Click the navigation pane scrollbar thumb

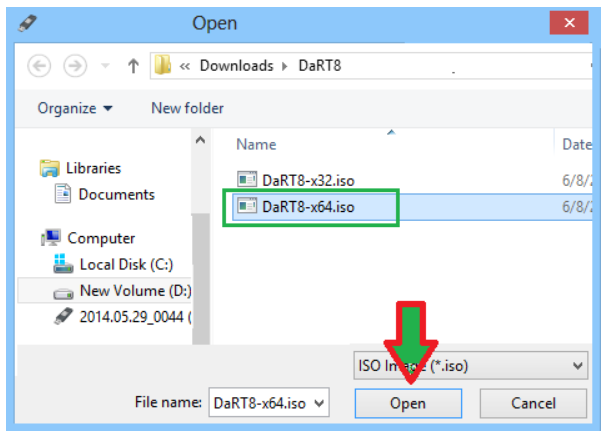click(x=201, y=279)
